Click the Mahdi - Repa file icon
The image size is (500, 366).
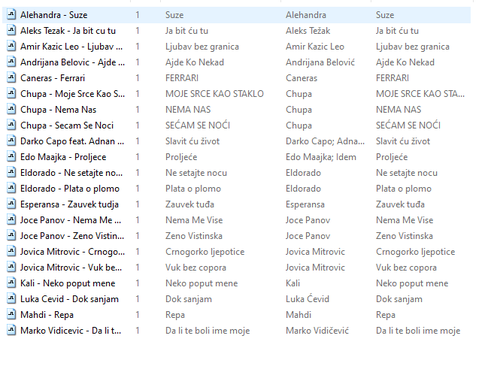[11, 315]
